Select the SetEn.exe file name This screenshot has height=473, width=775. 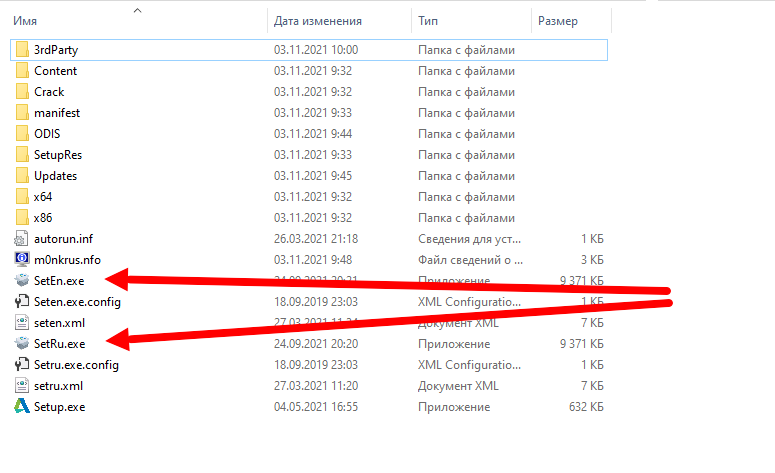tap(59, 281)
